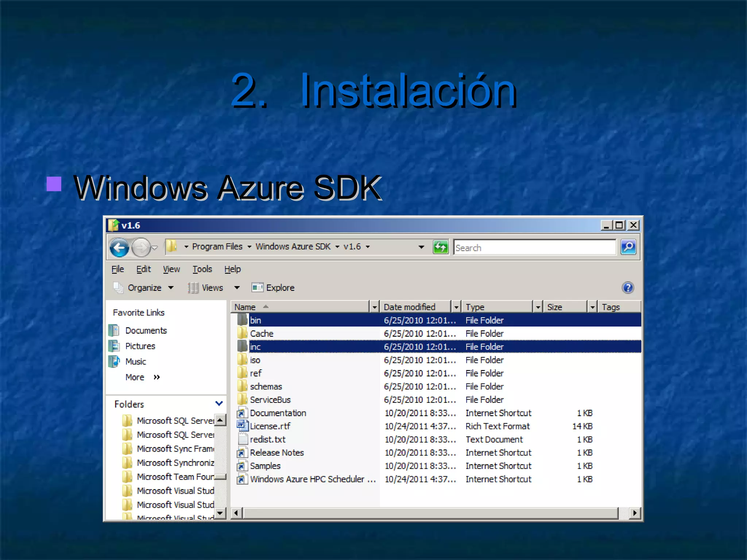Open the recent pages arrow beside Forward
The width and height of the screenshot is (747, 560).
[155, 248]
